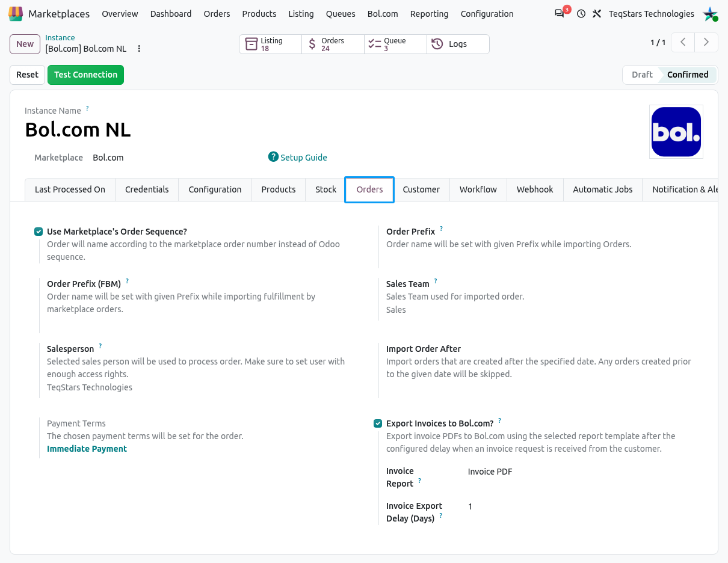728x563 pixels.
Task: Switch to the Configuration tab
Action: coord(215,189)
